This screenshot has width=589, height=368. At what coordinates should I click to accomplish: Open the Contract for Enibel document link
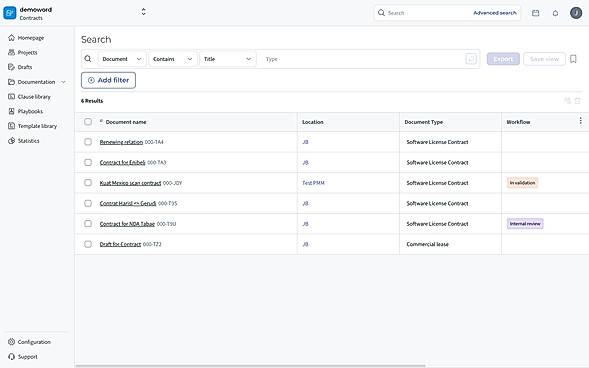[x=122, y=163]
